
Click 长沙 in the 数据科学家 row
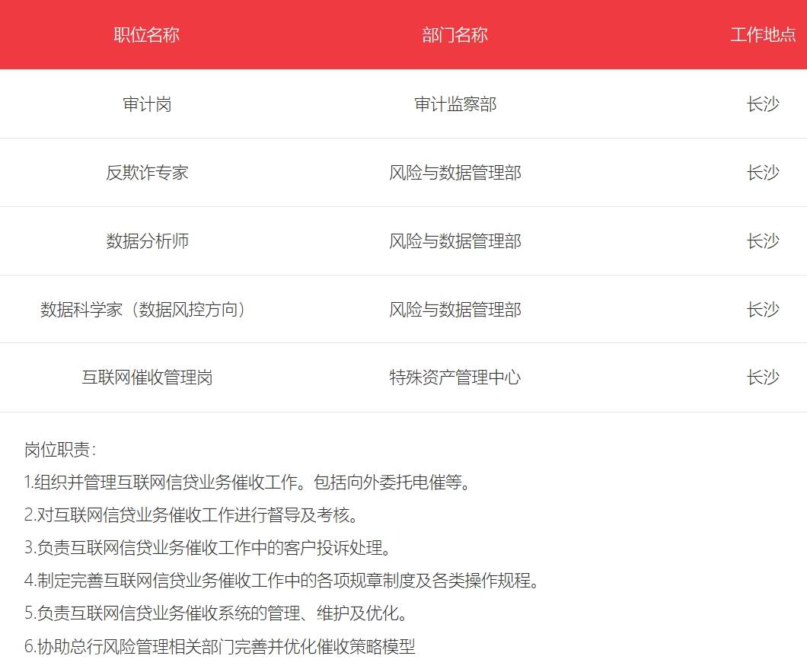tap(761, 309)
